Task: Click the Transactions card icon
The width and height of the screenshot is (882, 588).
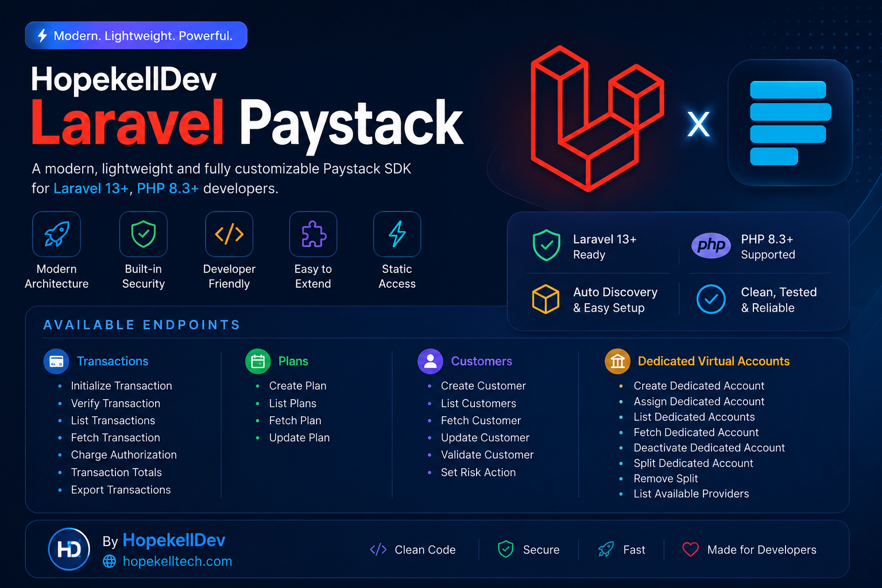Action: (x=56, y=361)
